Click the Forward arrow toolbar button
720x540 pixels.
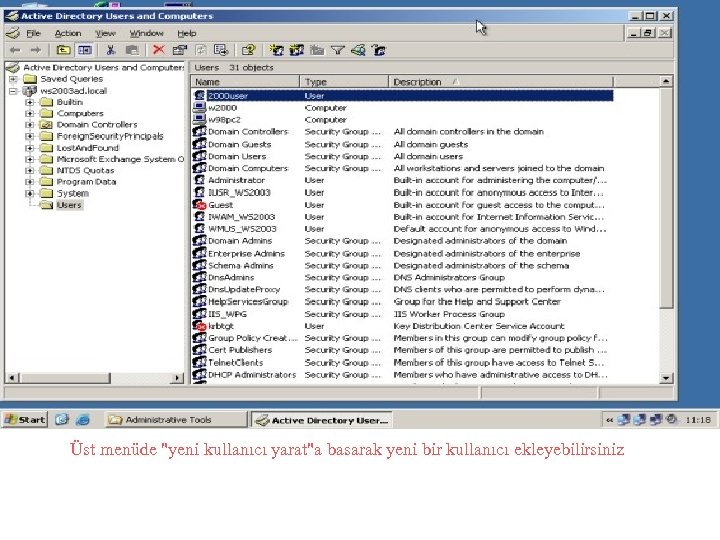[35, 50]
